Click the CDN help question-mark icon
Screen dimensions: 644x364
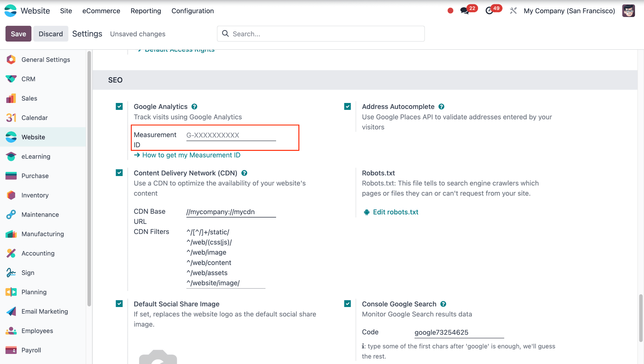[x=244, y=173]
